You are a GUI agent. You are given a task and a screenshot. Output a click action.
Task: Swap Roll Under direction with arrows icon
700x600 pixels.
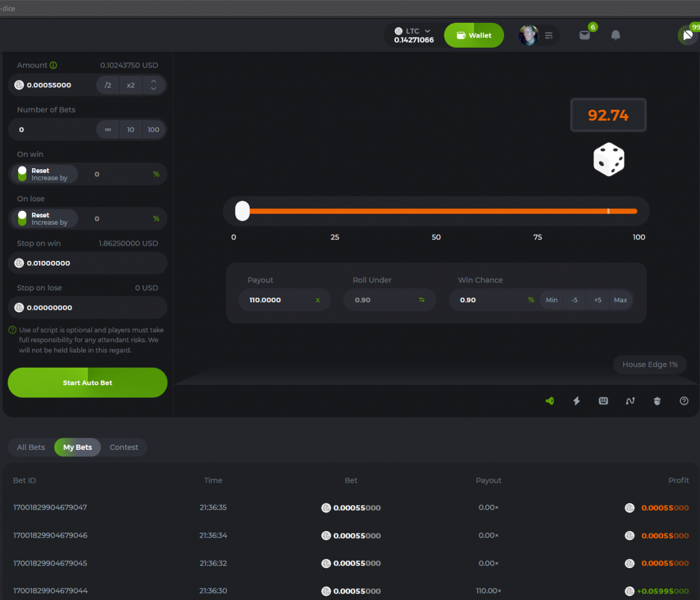click(x=422, y=300)
